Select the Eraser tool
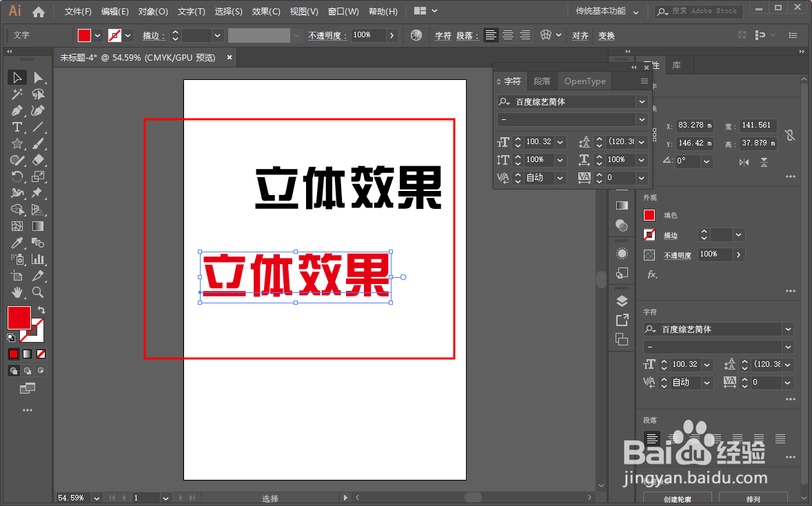The width and height of the screenshot is (812, 506). tap(38, 160)
